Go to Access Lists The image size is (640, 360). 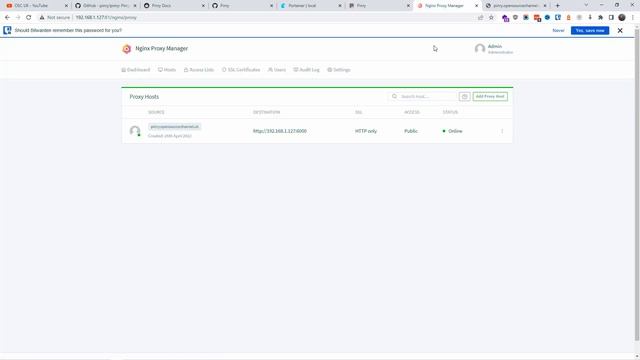tap(199, 70)
